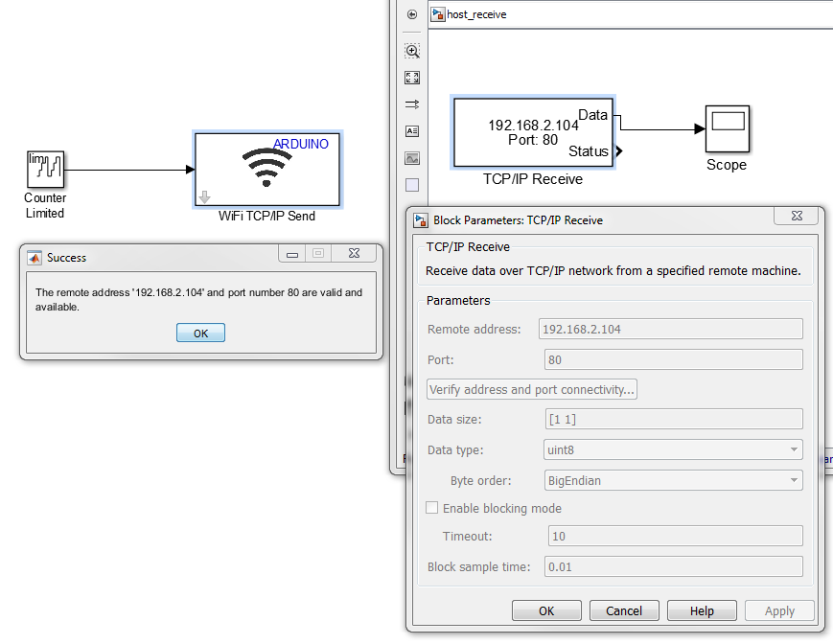Cancel the Block Parameters dialog

click(624, 610)
